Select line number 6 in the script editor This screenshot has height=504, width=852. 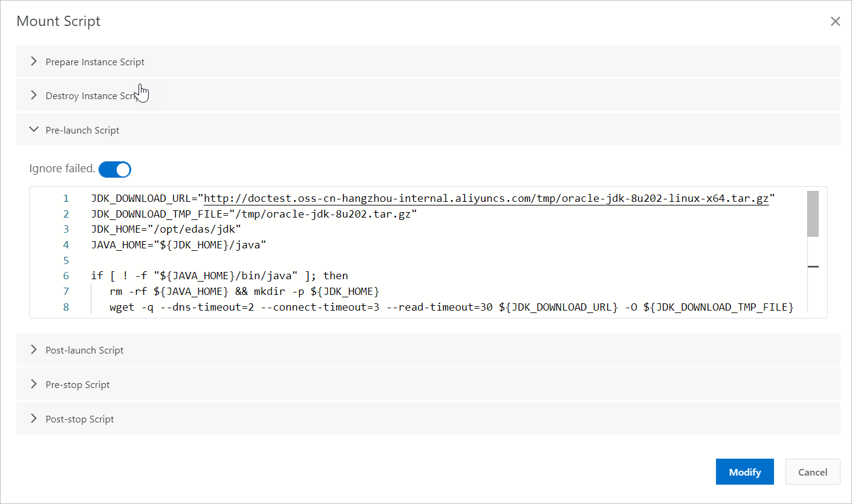point(66,276)
